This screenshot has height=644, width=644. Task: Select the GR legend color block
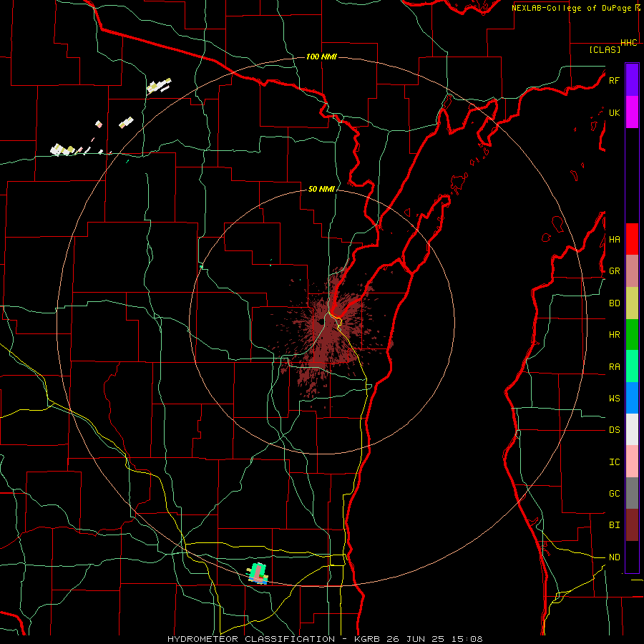(632, 271)
